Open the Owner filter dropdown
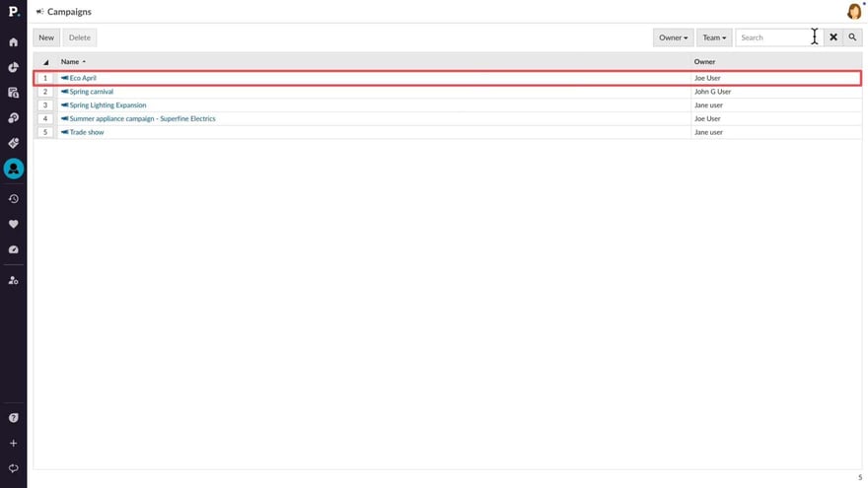This screenshot has height=488, width=868. [x=673, y=37]
